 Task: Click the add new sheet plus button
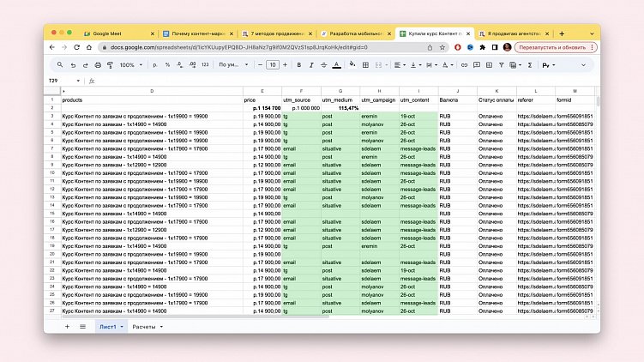pos(67,327)
